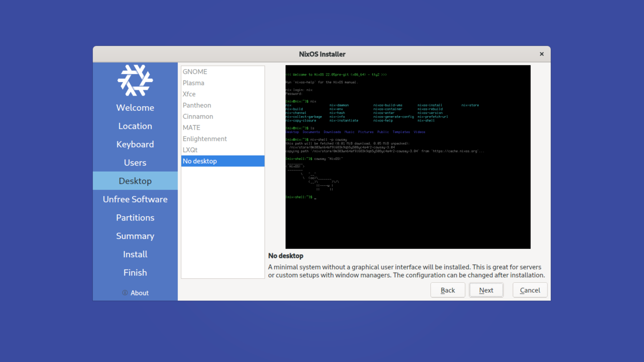Choose Plasma desktop environment
Image resolution: width=644 pixels, height=362 pixels.
tap(194, 83)
